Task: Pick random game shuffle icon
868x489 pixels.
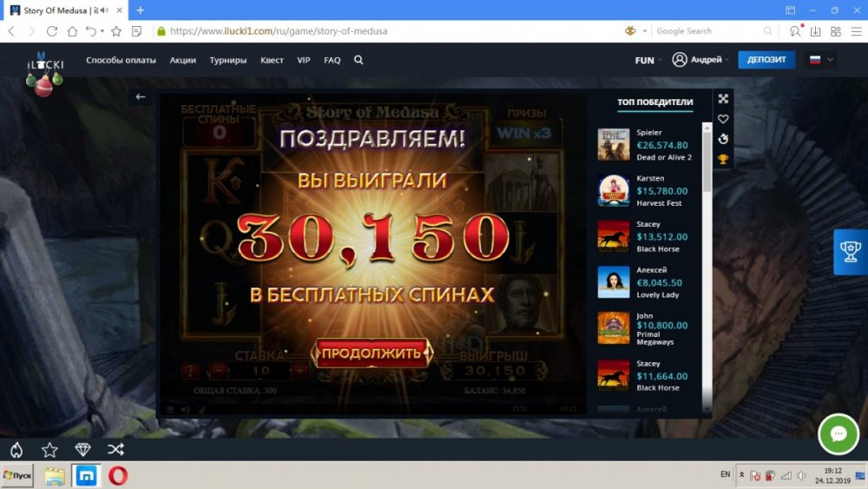Action: click(x=115, y=450)
